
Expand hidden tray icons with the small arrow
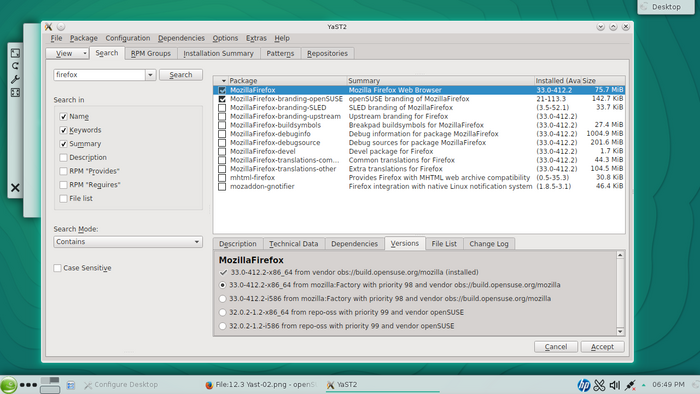(x=643, y=385)
